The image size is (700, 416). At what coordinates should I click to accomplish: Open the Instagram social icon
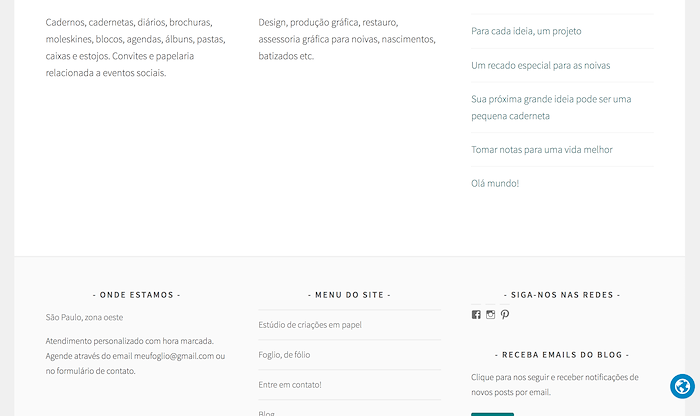(490, 315)
